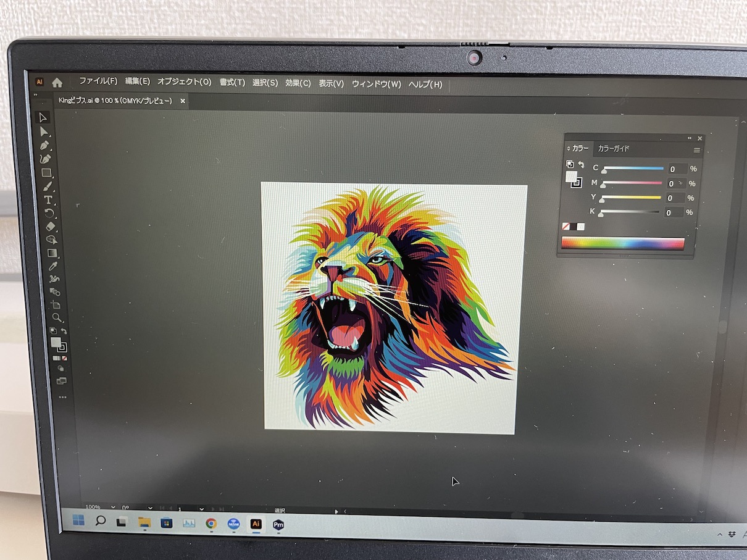The image size is (747, 560).
Task: Select the Artboard tool
Action: (56, 305)
